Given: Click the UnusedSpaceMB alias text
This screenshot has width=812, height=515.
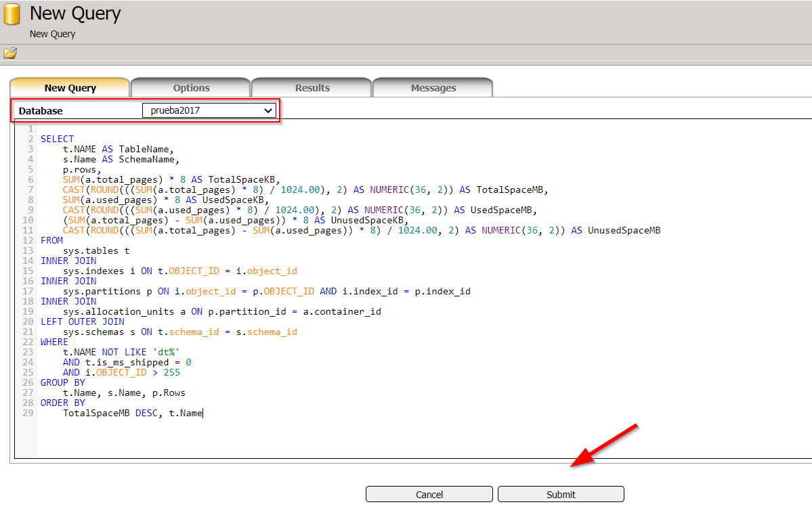Looking at the screenshot, I should coord(624,230).
